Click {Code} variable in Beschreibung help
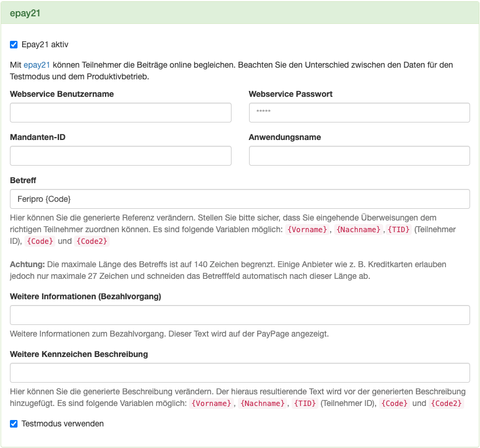Screen dimensions: 480x448 tap(394, 403)
